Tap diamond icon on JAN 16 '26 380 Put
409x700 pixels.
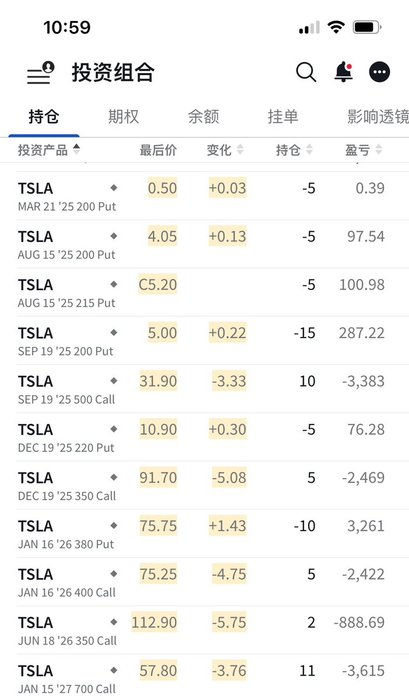pyautogui.click(x=114, y=525)
